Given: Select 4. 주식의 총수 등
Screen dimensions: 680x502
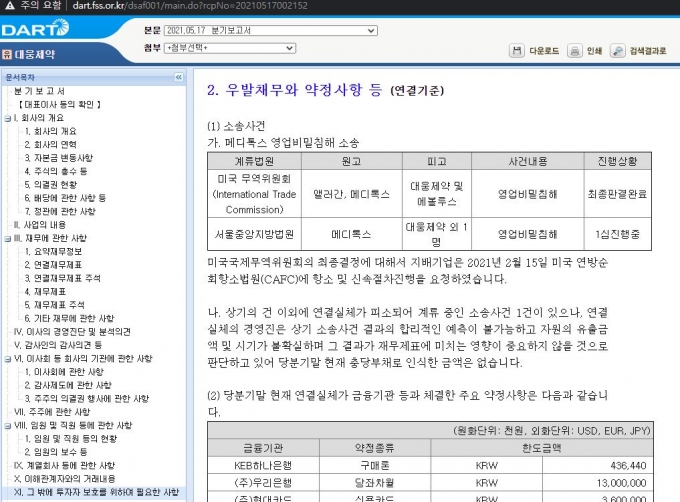Looking at the screenshot, I should 56,171.
